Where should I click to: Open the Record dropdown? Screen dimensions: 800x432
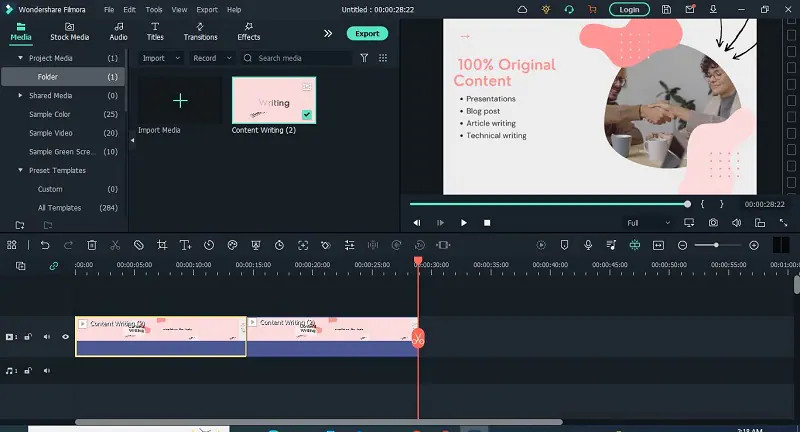212,58
